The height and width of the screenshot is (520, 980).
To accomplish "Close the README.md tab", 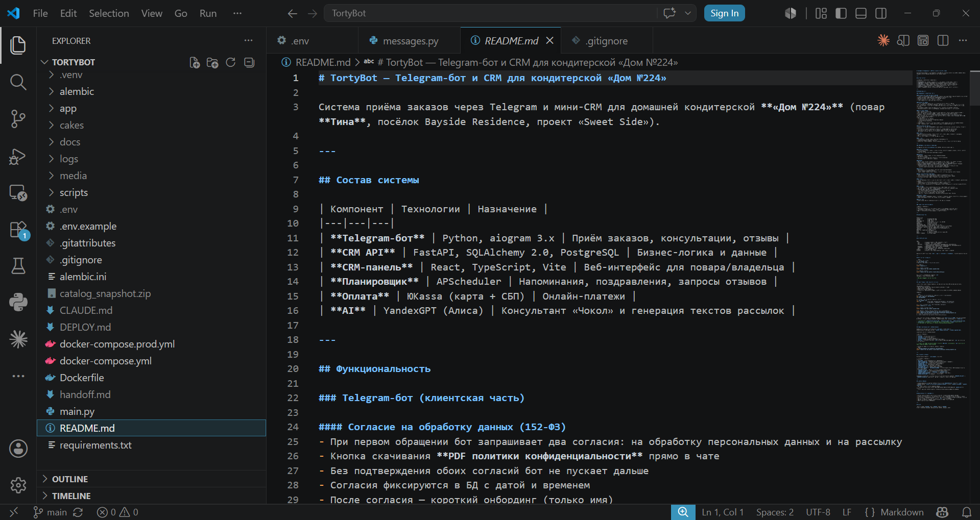I will click(549, 40).
